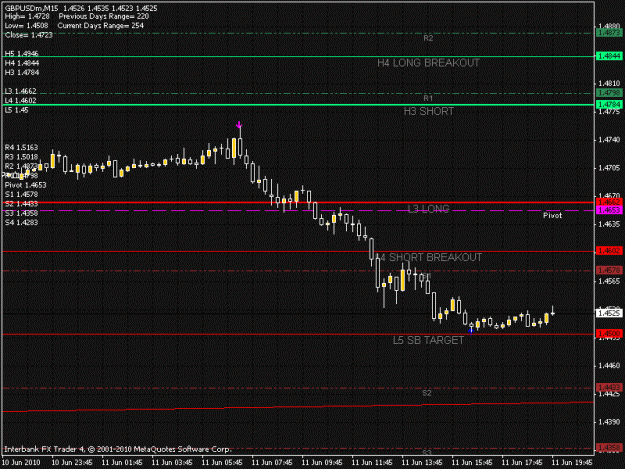625x469 pixels.
Task: Click the 'H3 SHORT' line label
Action: pos(428,112)
